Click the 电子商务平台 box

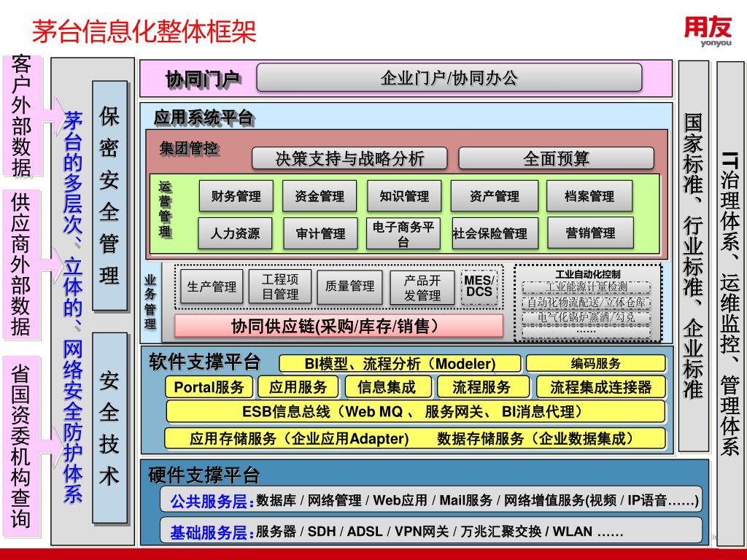[x=403, y=233]
